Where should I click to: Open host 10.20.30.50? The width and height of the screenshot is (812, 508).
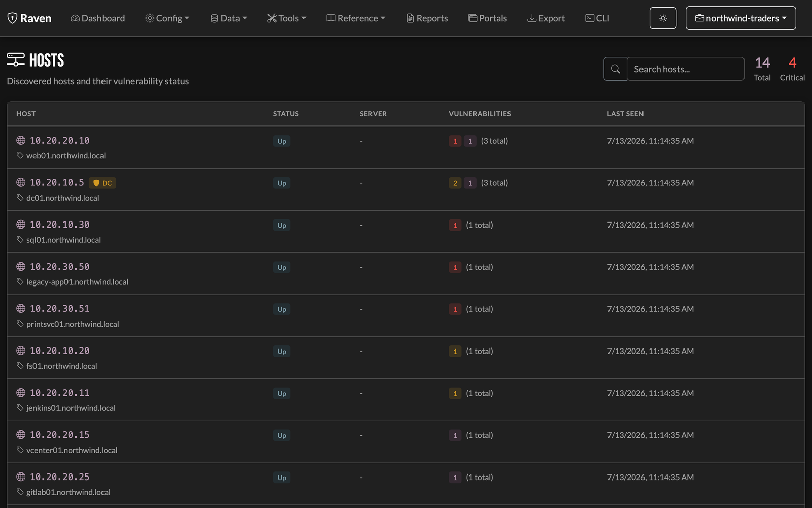coord(59,267)
